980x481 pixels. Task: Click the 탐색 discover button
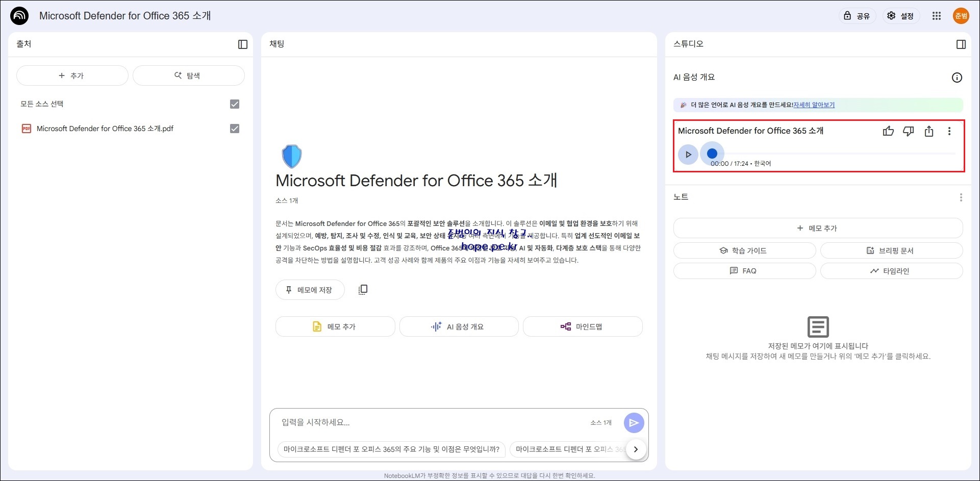[x=189, y=75]
